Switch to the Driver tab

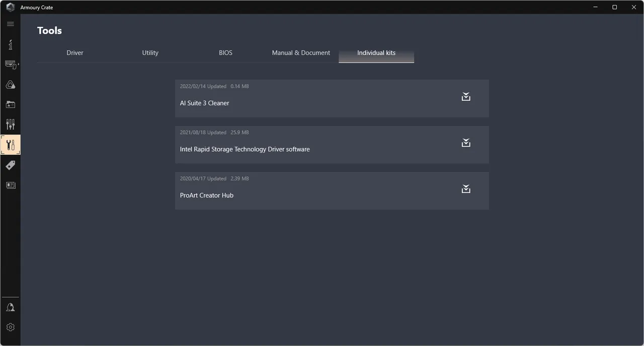click(x=75, y=53)
